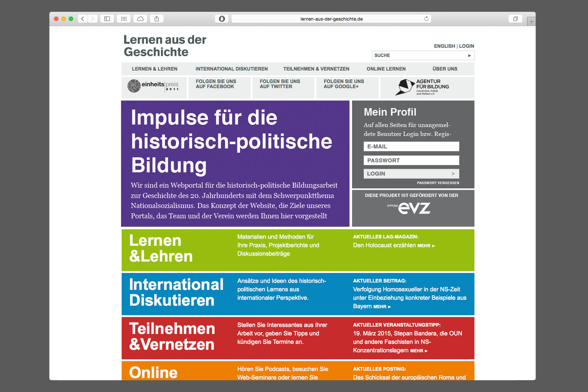The image size is (588, 392).
Task: Click the einheitspreis 2011 logo
Action: 154,86
